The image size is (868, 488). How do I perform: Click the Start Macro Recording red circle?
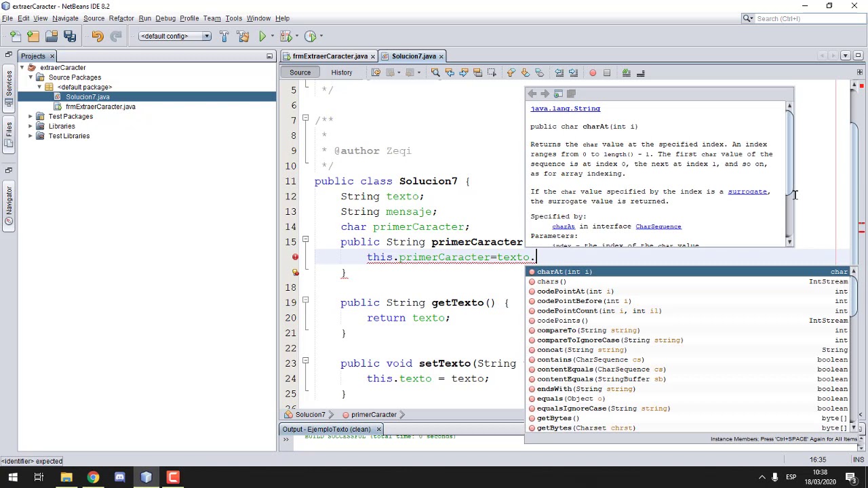593,73
